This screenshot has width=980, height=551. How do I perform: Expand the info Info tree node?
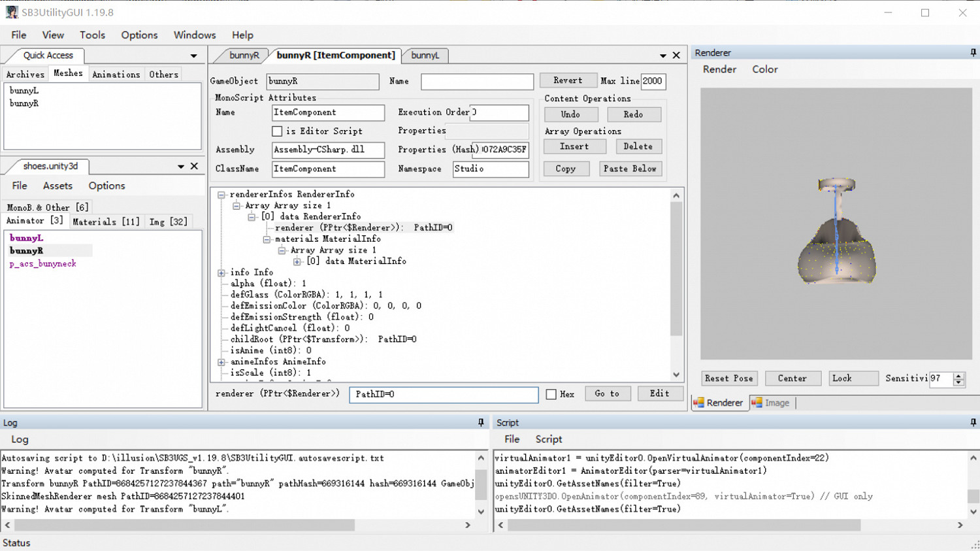pos(221,273)
